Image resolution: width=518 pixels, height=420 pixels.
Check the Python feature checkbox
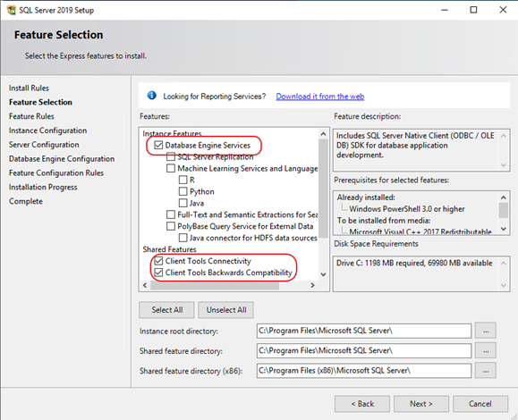(183, 191)
